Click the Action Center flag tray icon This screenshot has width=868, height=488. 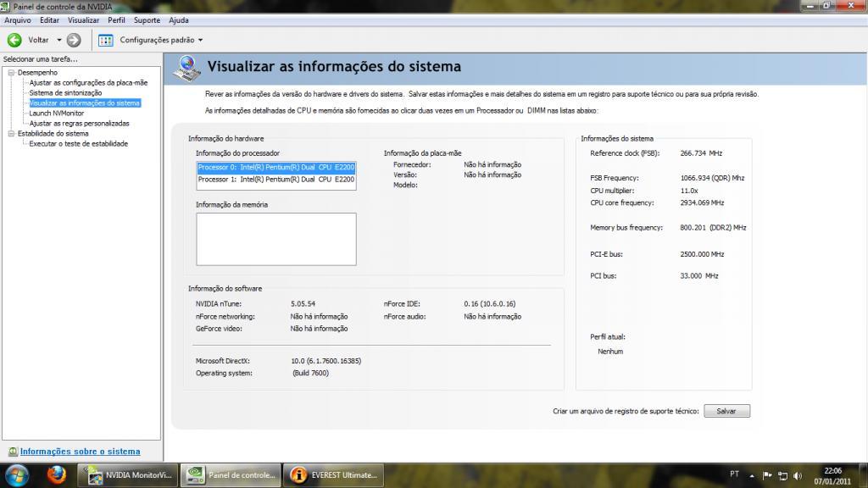767,475
